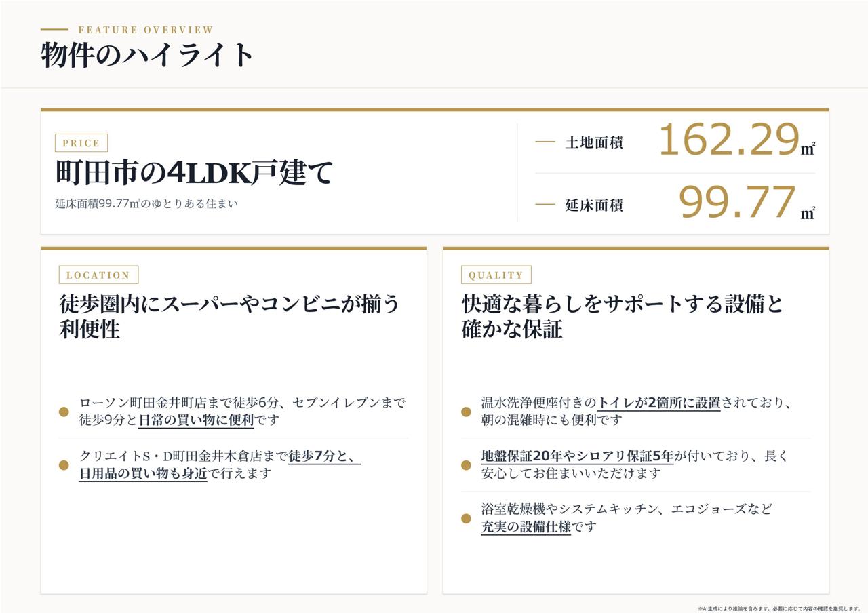Click the 延床面積 label beside 99.77
Image resolution: width=868 pixels, height=613 pixels.
click(x=594, y=205)
